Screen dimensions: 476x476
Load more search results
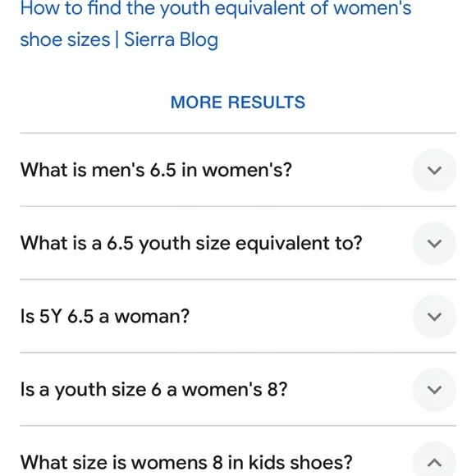[238, 102]
